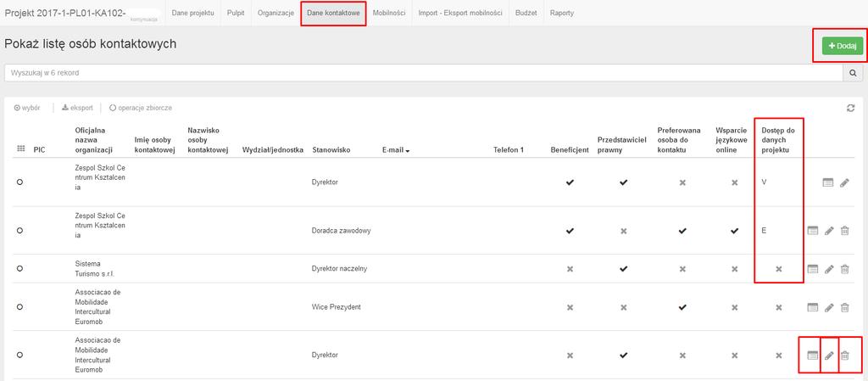Open the Dane kontaktowe tab
This screenshot has height=381, width=868.
[333, 13]
